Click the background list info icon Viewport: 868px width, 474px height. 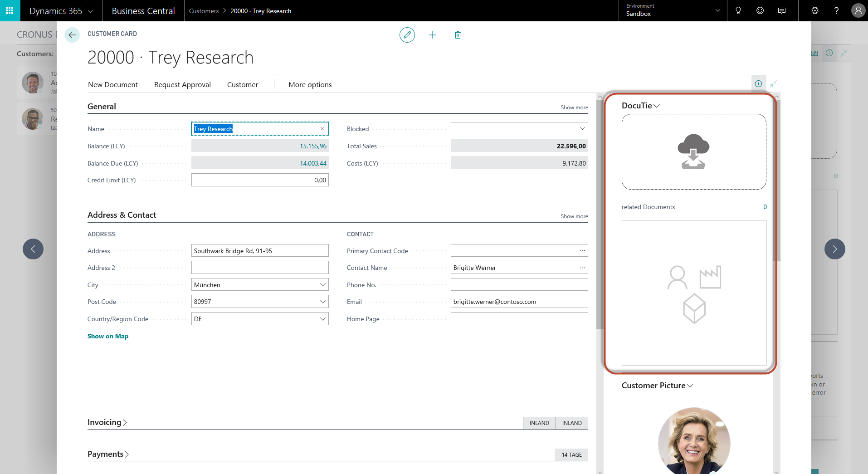(x=829, y=53)
